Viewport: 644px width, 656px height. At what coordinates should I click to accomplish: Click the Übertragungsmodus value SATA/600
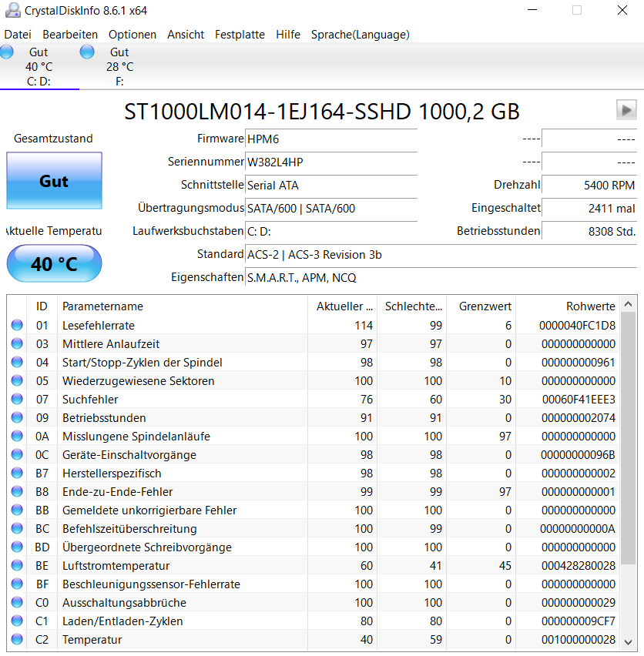331,208
